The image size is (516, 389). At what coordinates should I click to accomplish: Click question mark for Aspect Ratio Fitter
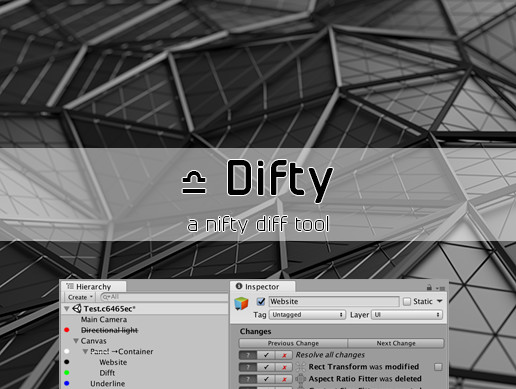click(x=248, y=379)
